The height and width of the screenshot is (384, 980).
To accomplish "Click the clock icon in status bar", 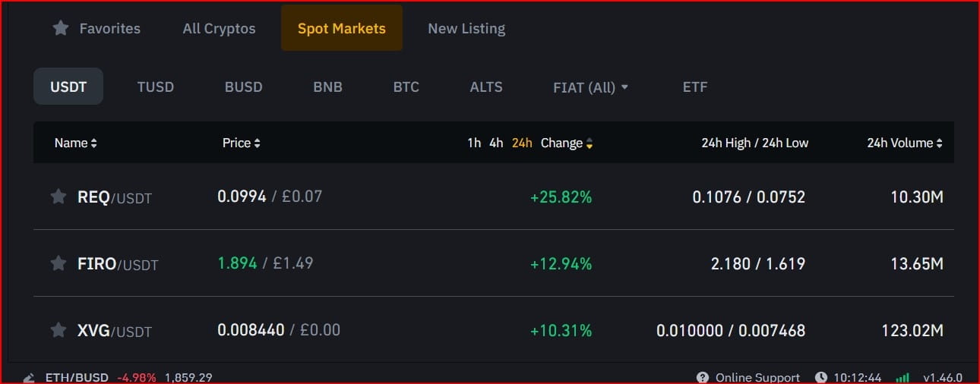I will tap(821, 377).
